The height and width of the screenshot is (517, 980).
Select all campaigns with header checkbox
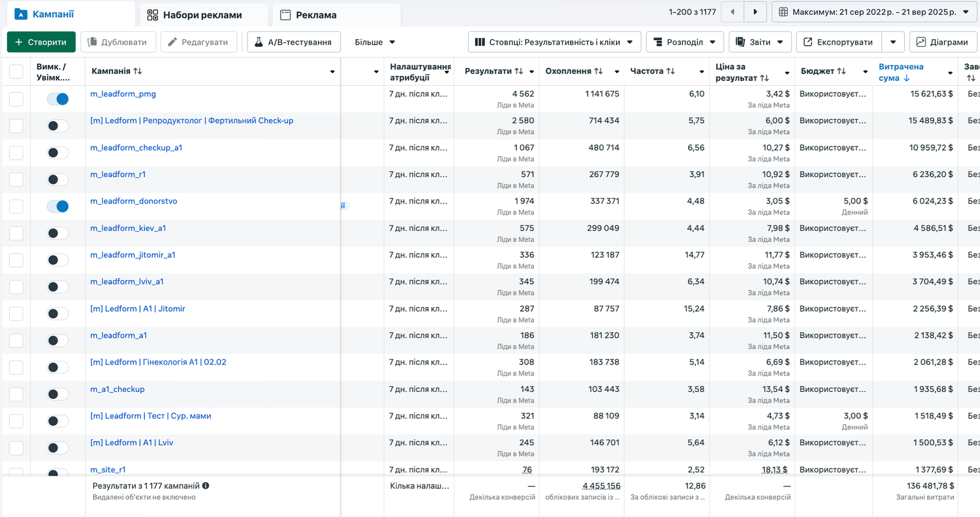(17, 72)
